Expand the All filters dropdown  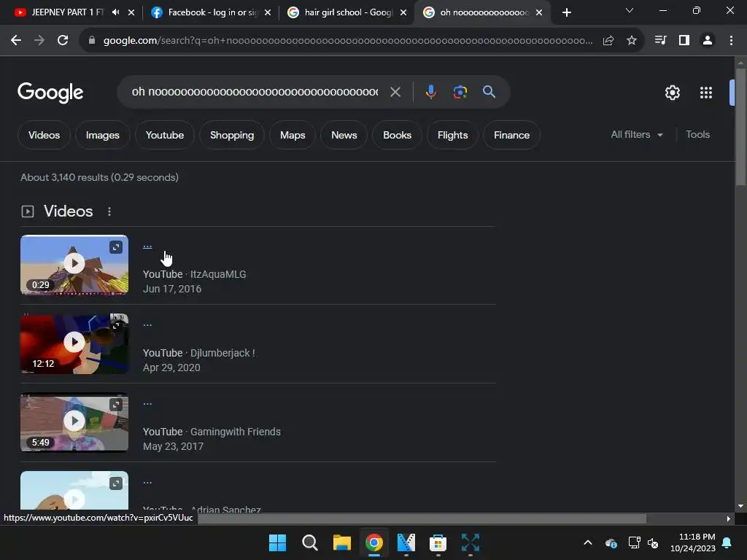pos(636,135)
